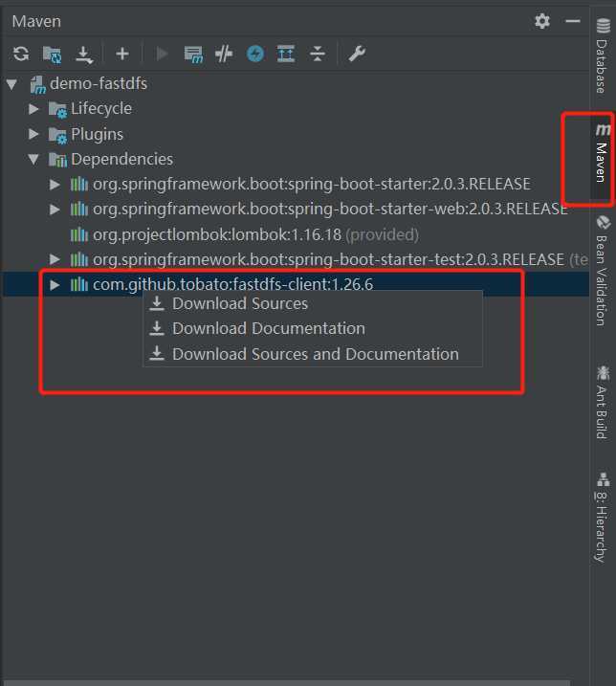Click the Maven panel title label
Screen dimensions: 616x686
pyautogui.click(x=36, y=21)
